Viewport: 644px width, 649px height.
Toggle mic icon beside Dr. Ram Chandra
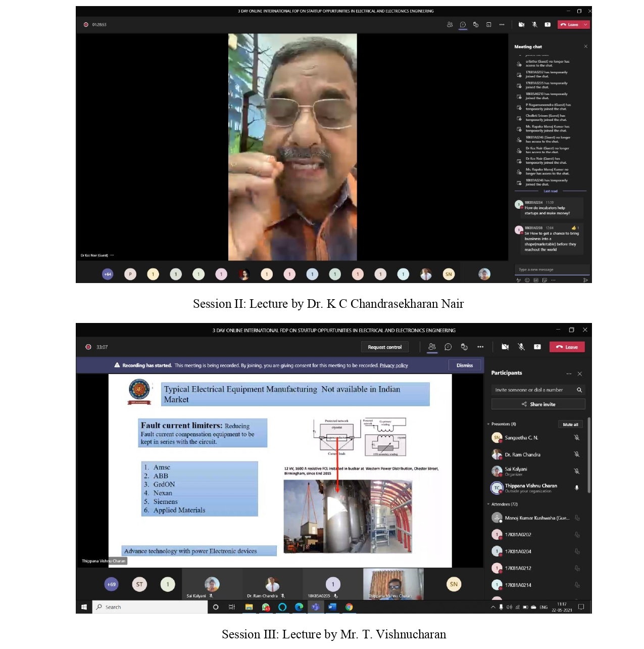point(577,454)
